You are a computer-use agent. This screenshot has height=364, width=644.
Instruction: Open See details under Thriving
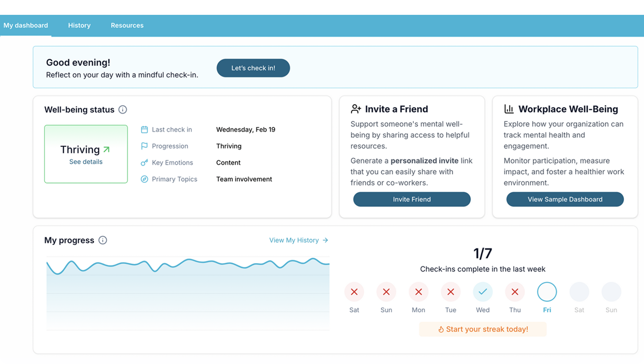pyautogui.click(x=86, y=162)
